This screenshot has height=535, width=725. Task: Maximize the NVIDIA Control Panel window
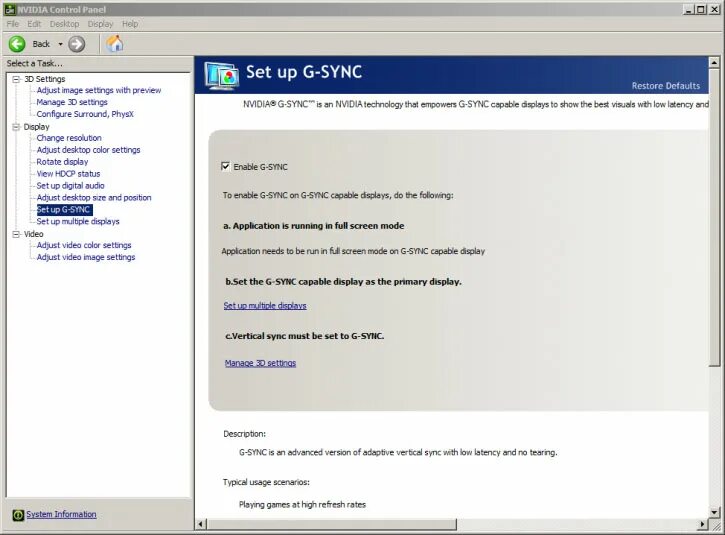[701, 10]
